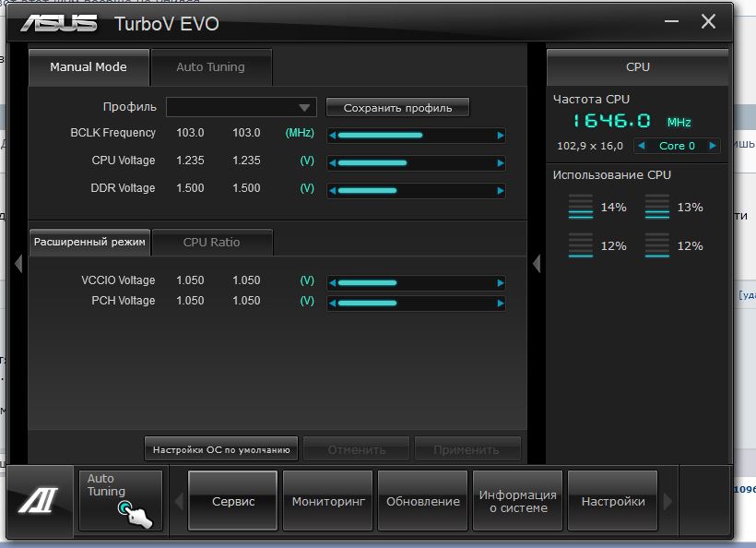
Task: Click the Auto Tuning shortcut button
Action: (121, 501)
